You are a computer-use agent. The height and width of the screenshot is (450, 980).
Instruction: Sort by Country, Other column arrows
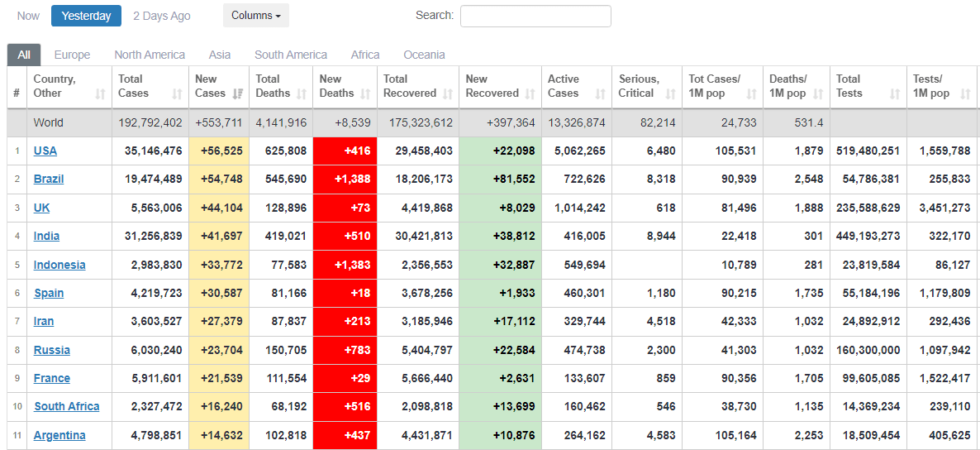tap(100, 94)
